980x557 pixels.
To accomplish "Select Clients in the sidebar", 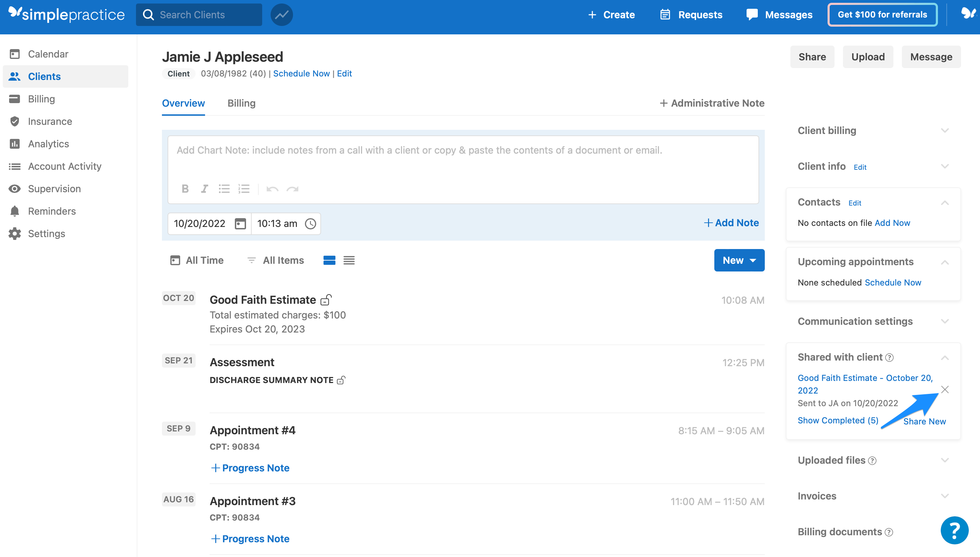I will point(66,76).
